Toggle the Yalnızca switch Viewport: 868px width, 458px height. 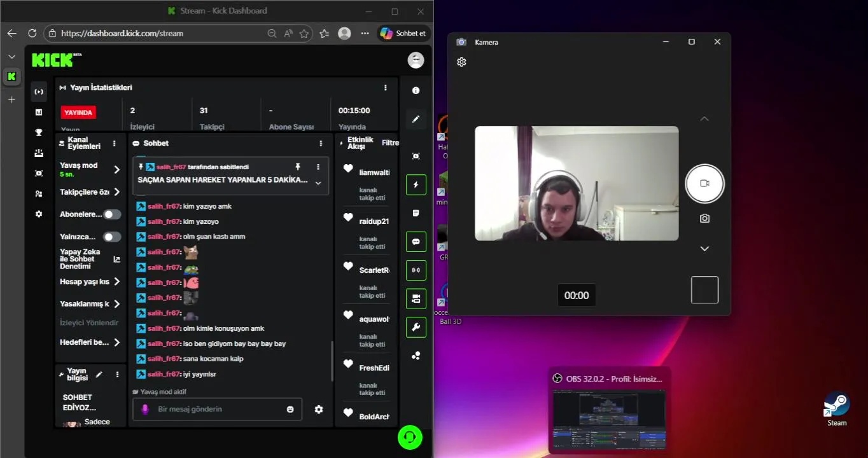pos(112,237)
